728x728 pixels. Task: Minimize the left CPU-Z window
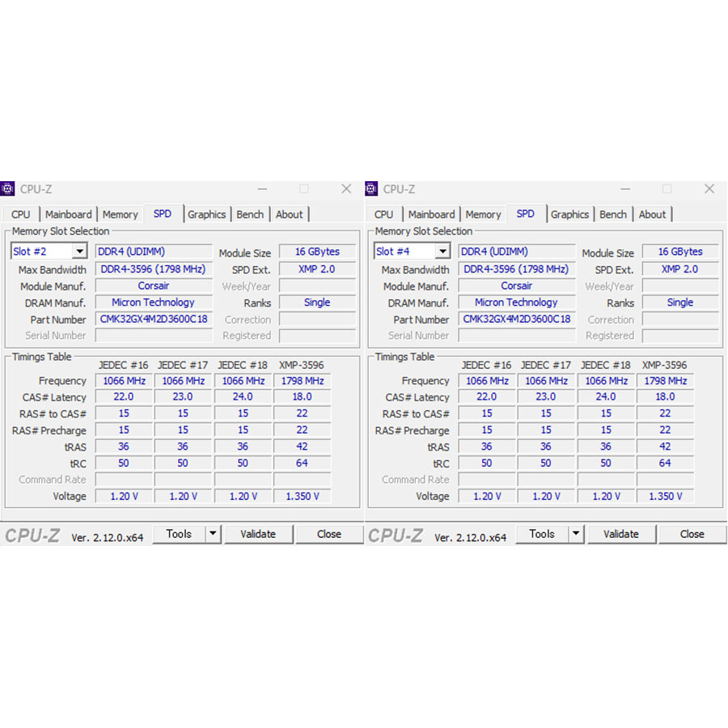(x=262, y=189)
